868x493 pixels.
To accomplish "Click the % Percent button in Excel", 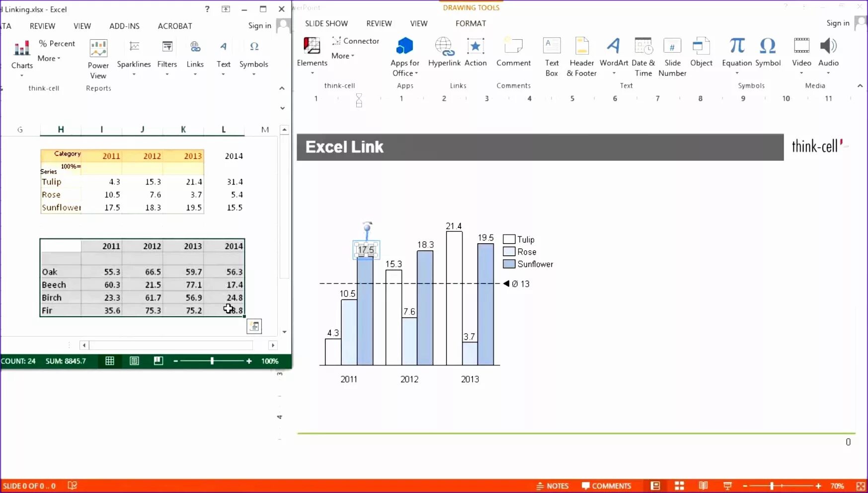I will tap(57, 44).
